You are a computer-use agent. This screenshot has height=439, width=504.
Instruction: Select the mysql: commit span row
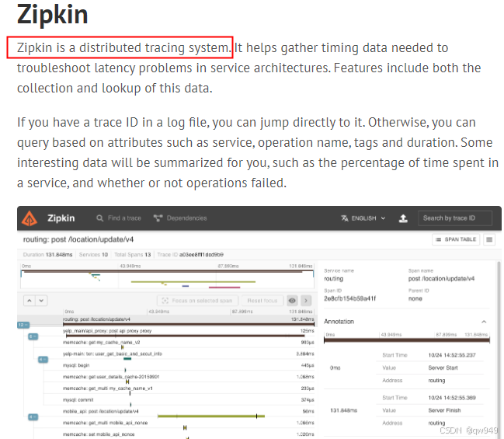pos(188,402)
